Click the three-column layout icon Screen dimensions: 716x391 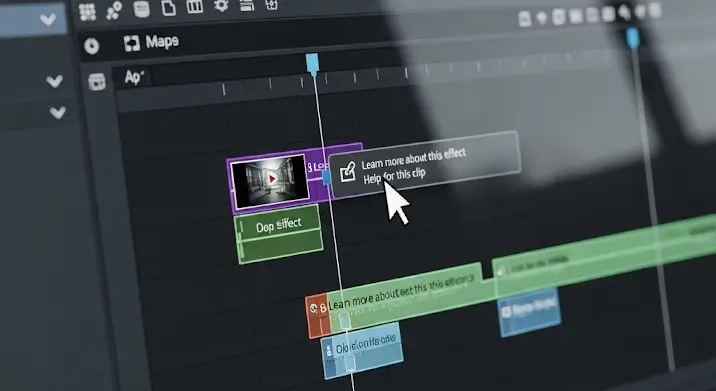click(195, 7)
